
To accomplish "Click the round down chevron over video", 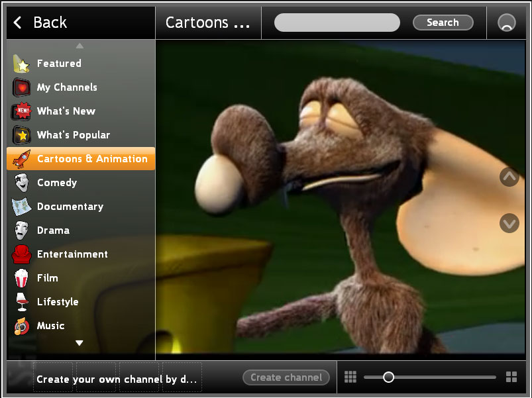I will pyautogui.click(x=509, y=223).
